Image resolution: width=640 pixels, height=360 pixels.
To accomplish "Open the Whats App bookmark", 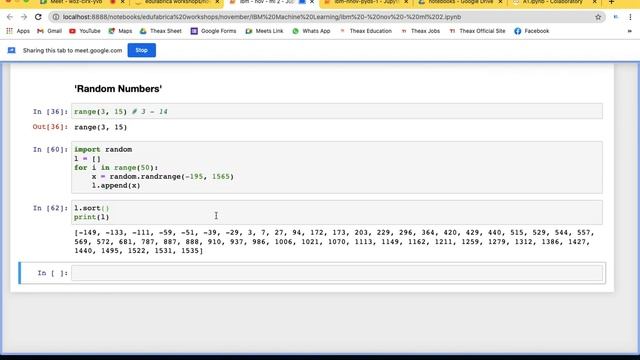I will (x=311, y=31).
